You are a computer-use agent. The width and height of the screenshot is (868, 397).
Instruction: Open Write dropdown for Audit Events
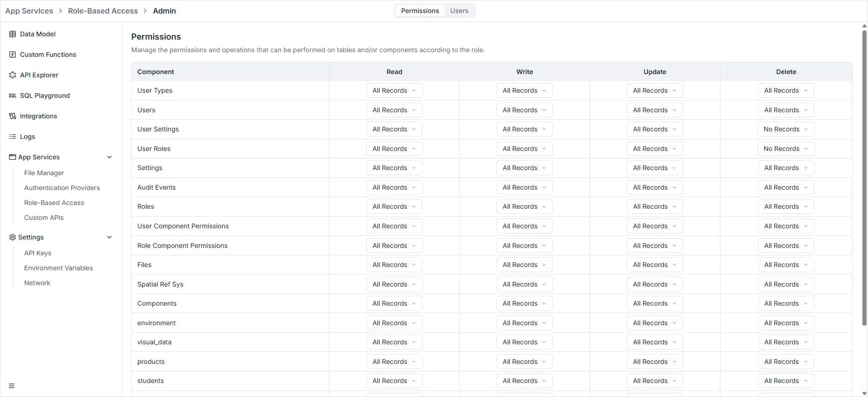(x=524, y=187)
